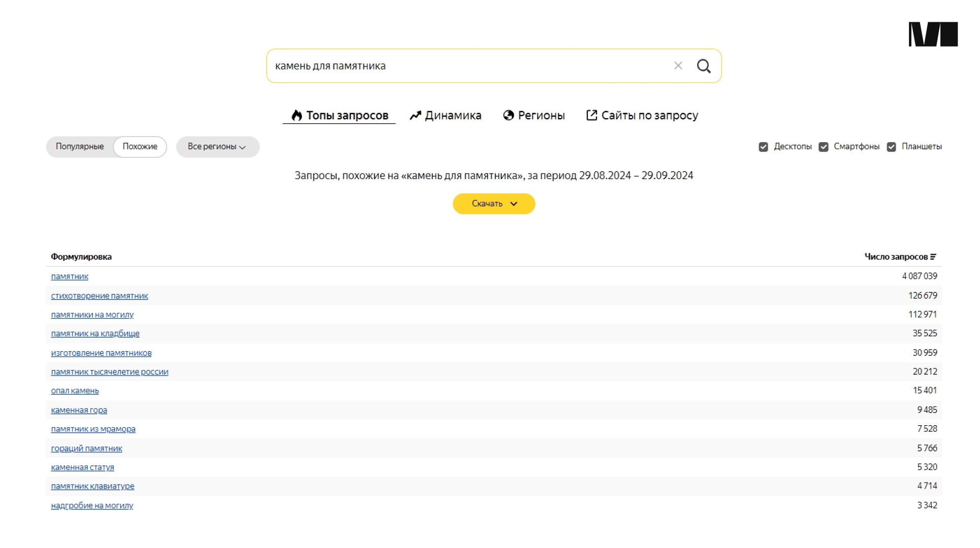Click the external link icon for Сайты по запросу
Image resolution: width=980 pixels, height=548 pixels.
point(592,115)
